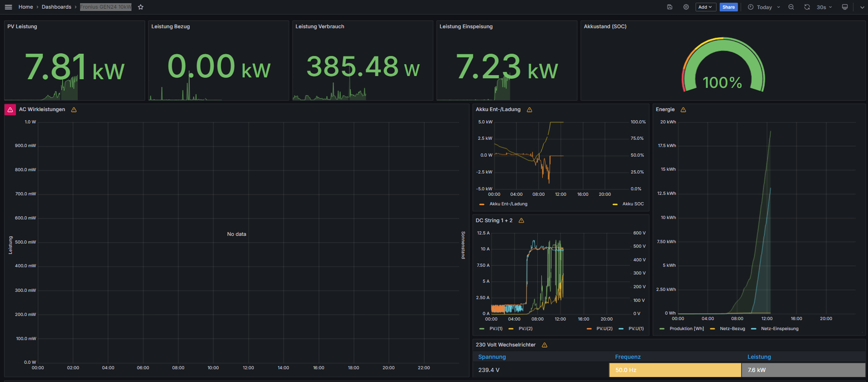Screen dimensions: 868x382
Task: Toggle Netz-Einspeisung series in Energie legend
Action: click(779, 329)
